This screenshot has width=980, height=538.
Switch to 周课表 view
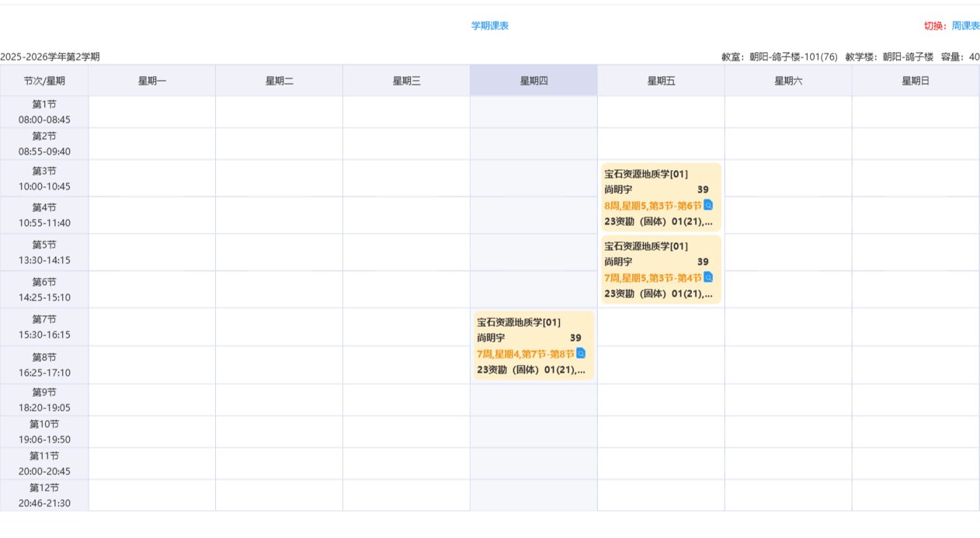click(965, 26)
